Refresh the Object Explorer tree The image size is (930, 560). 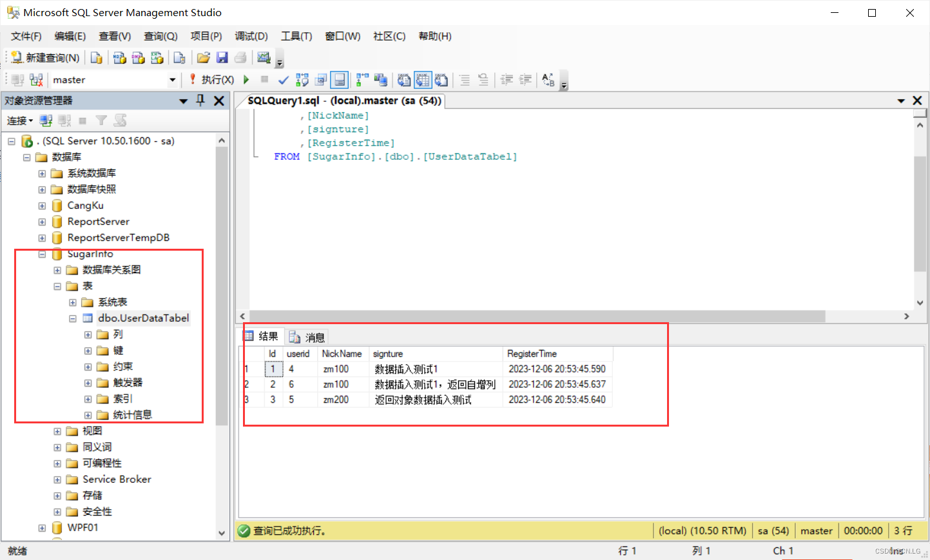pos(120,121)
